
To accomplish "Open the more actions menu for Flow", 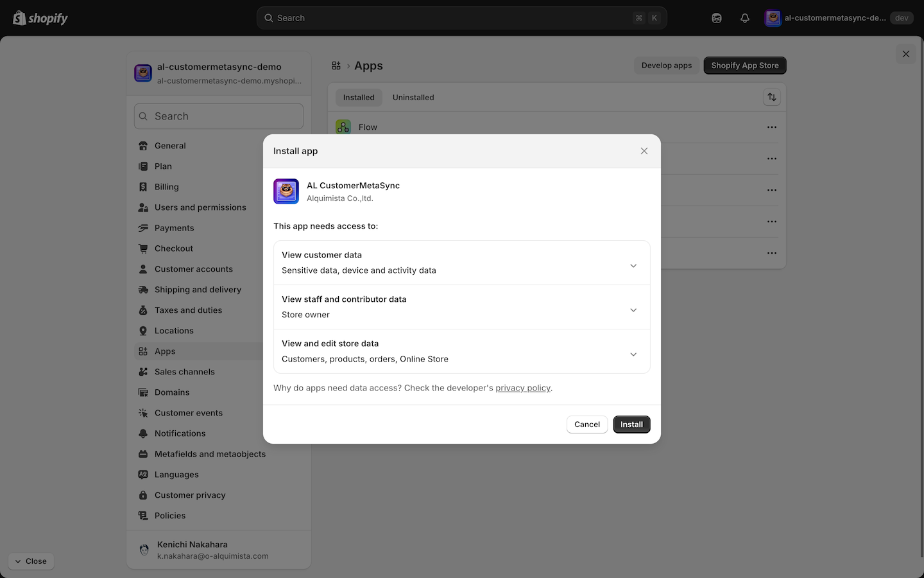I will (772, 127).
